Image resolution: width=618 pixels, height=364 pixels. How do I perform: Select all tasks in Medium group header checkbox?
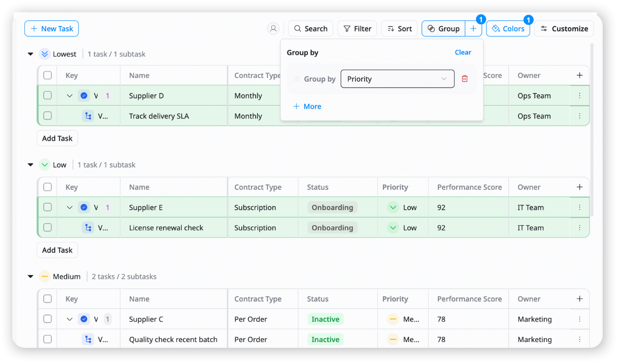(x=48, y=299)
